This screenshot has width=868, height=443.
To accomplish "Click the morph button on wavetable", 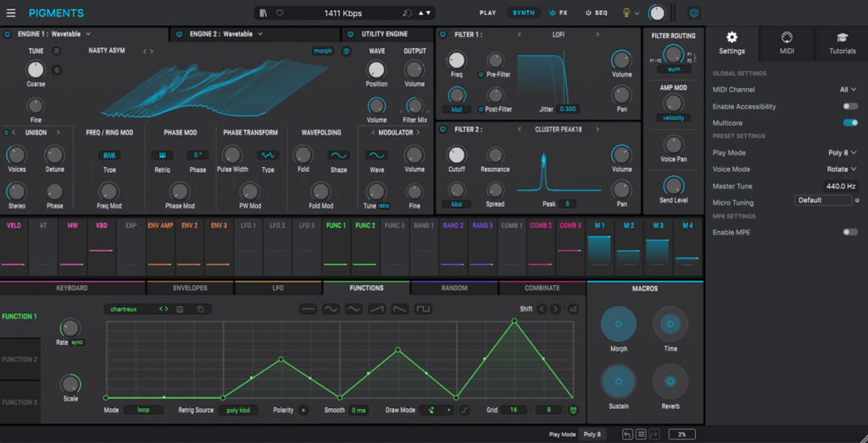I will coord(323,51).
